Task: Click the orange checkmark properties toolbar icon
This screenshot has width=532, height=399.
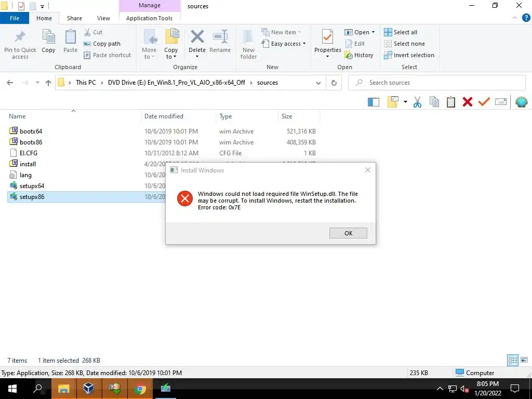Action: tap(484, 101)
